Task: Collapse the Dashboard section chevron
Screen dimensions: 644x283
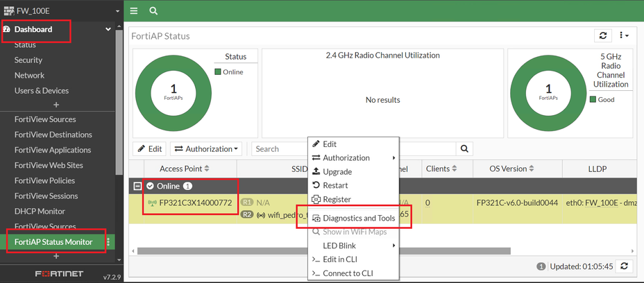Action: (x=108, y=30)
